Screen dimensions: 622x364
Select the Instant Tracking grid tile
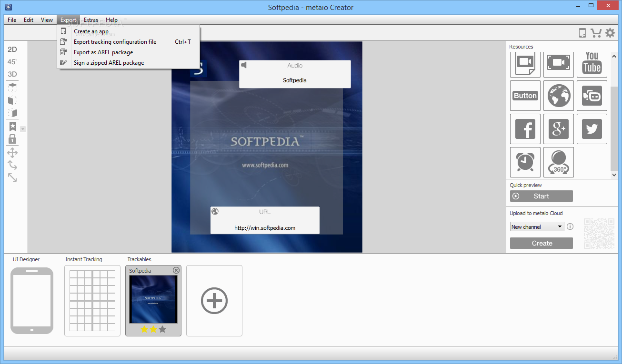[92, 301]
